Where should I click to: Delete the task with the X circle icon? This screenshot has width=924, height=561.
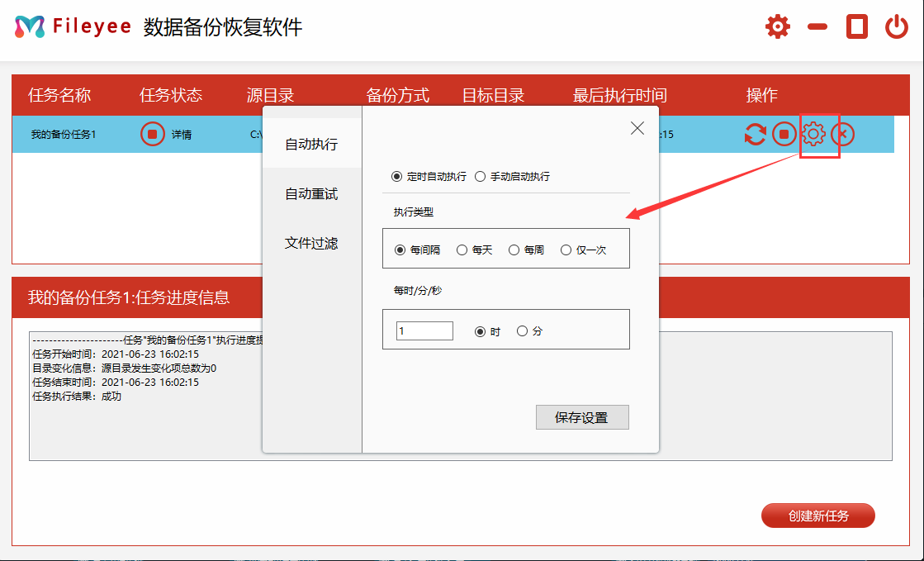point(842,134)
